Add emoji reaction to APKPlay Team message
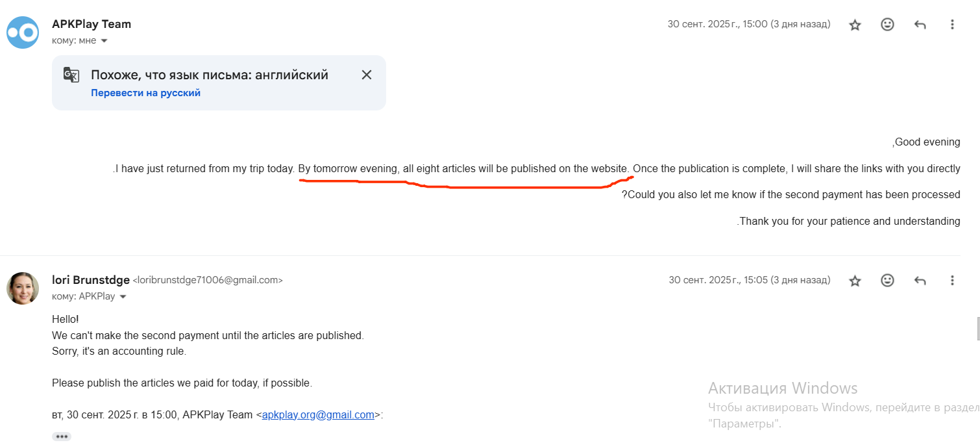The image size is (980, 445). [887, 25]
